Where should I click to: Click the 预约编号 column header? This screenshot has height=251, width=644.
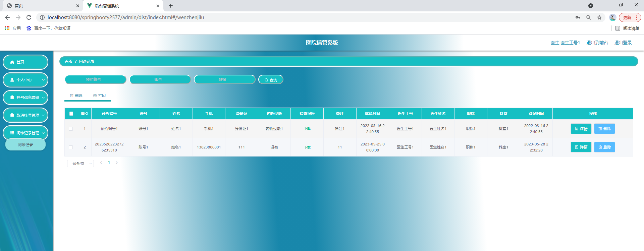click(109, 114)
